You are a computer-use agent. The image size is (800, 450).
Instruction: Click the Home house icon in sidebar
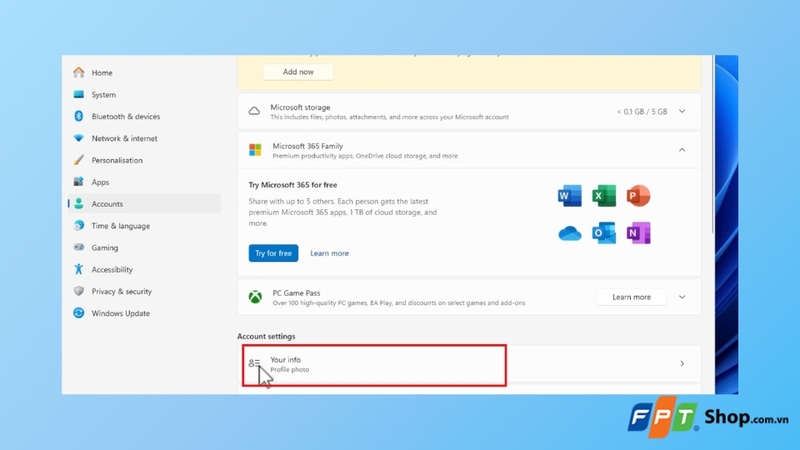[x=79, y=72]
